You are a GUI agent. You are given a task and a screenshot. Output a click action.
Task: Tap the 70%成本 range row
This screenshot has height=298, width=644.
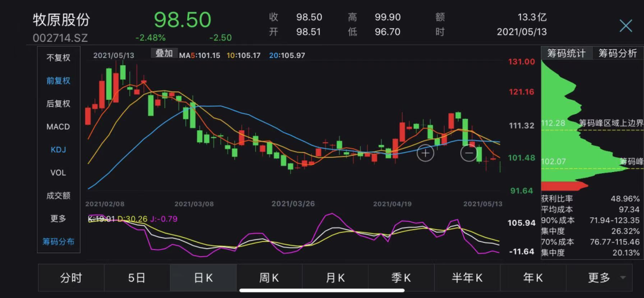(x=590, y=242)
